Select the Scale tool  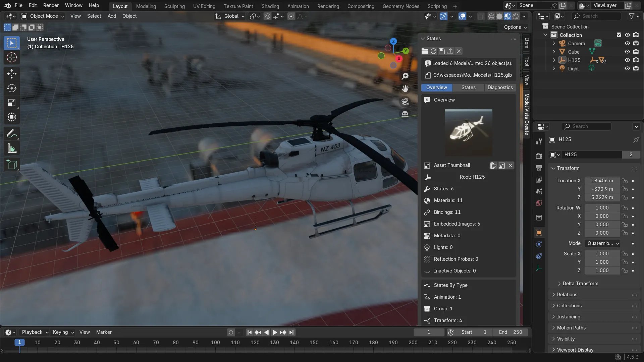(x=12, y=103)
